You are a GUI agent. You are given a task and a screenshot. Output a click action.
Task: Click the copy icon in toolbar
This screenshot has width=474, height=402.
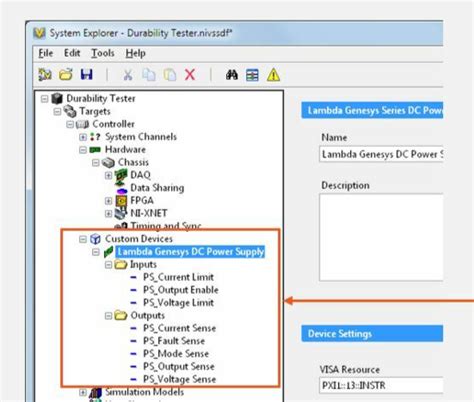tap(149, 75)
